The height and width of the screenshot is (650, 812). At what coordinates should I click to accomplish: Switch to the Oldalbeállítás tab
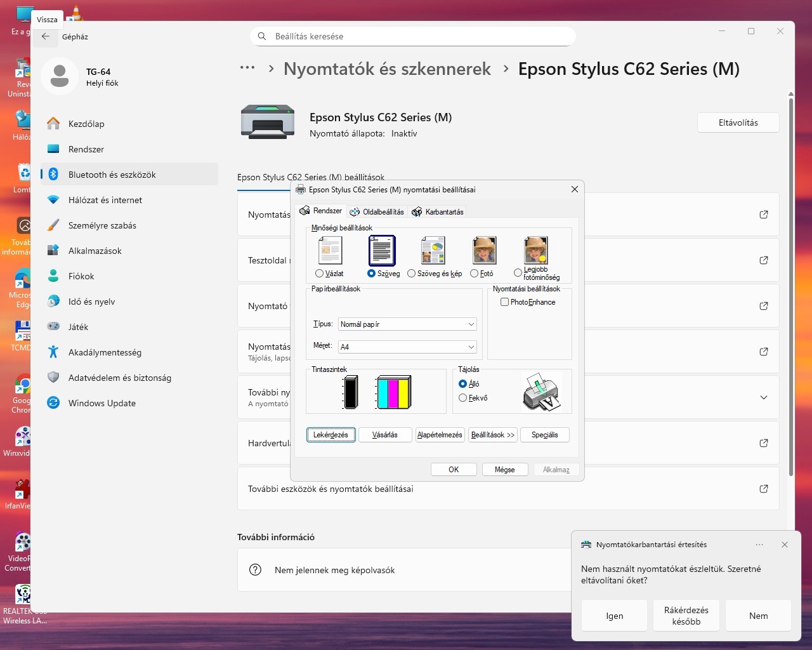point(377,212)
